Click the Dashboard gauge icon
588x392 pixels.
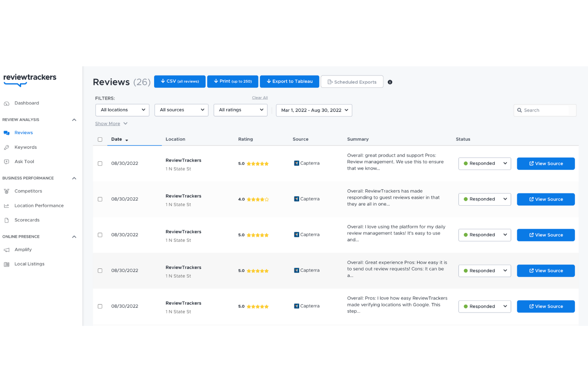tap(7, 104)
